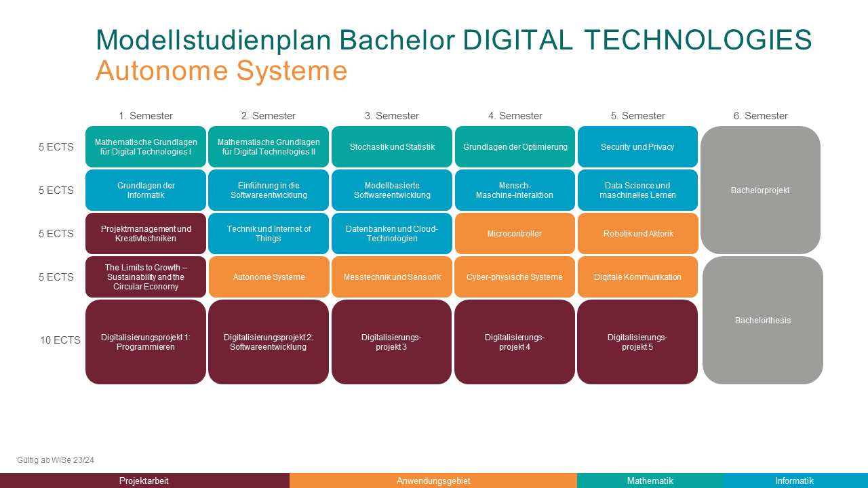Screen dimensions: 868x488
Task: Click the 2. Semester column heading
Action: 269,116
